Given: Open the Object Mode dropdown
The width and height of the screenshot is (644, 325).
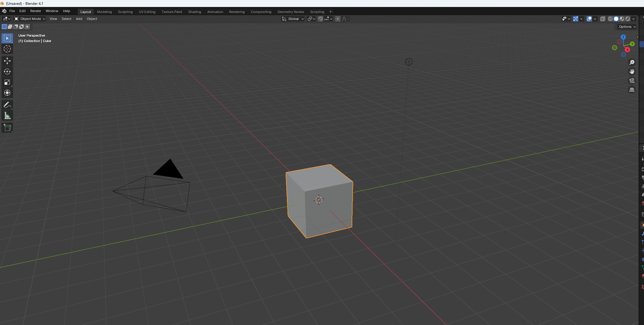Looking at the screenshot, I should 30,19.
